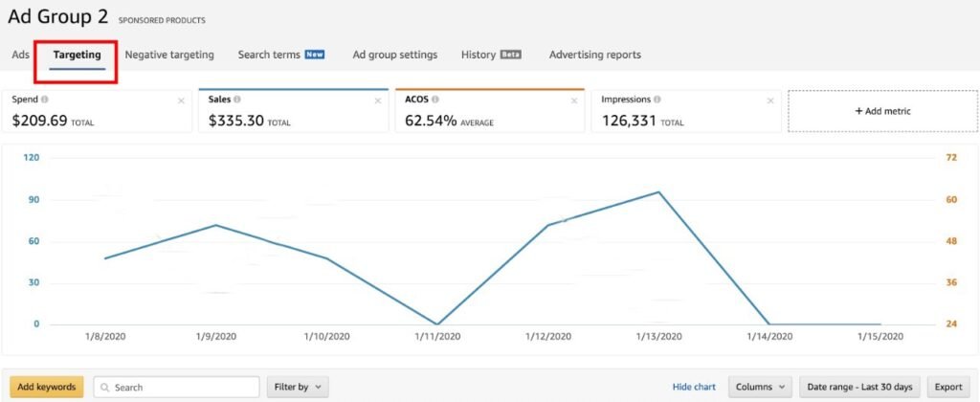Remove the Sales metric card
The height and width of the screenshot is (402, 980).
[377, 100]
